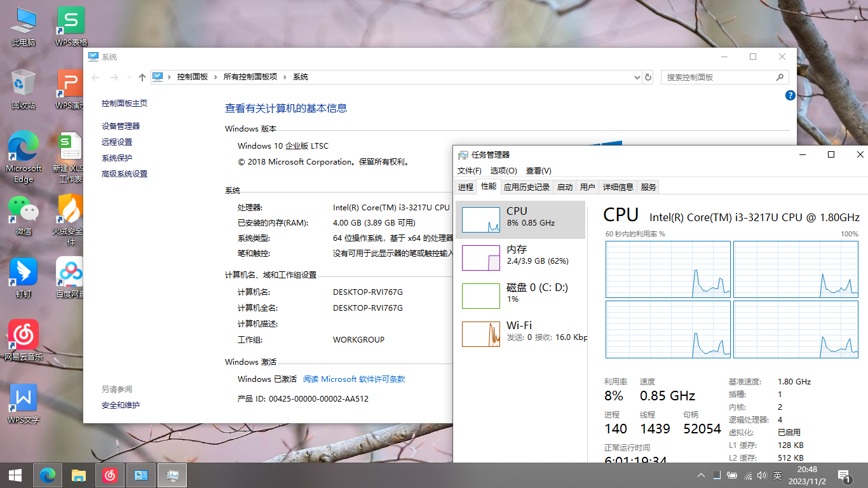
Task: Open 系统保护 link
Action: pos(117,158)
